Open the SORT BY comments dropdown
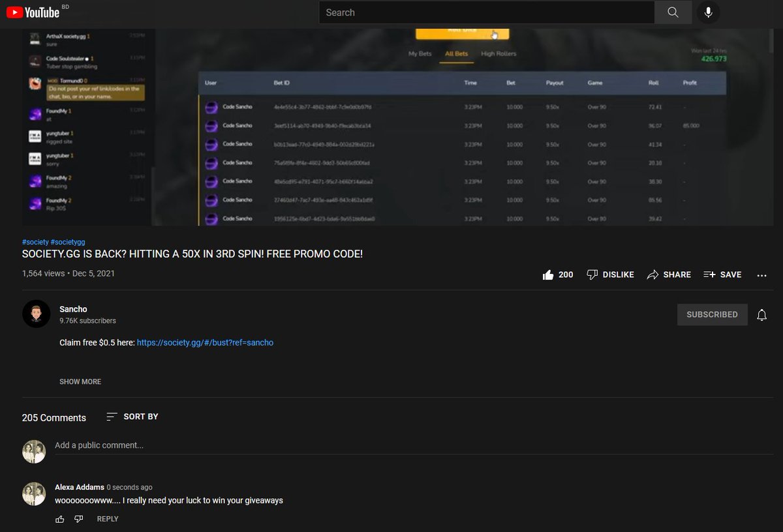783x532 pixels. tap(132, 417)
